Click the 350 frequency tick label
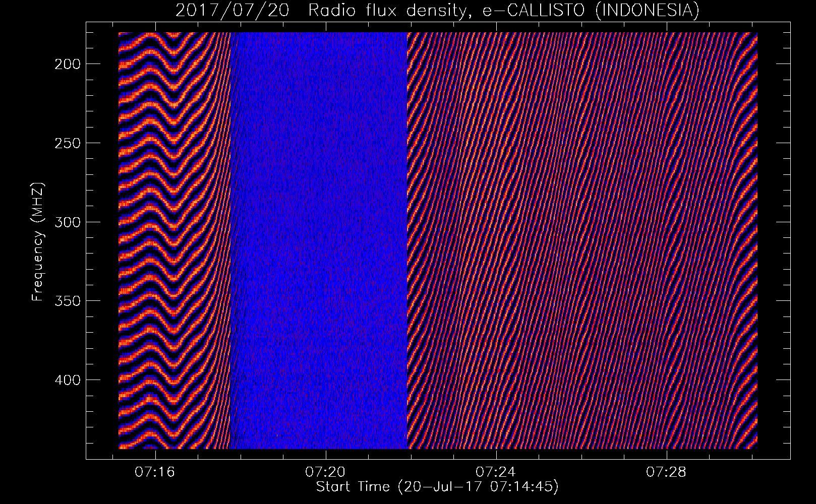 (x=67, y=301)
